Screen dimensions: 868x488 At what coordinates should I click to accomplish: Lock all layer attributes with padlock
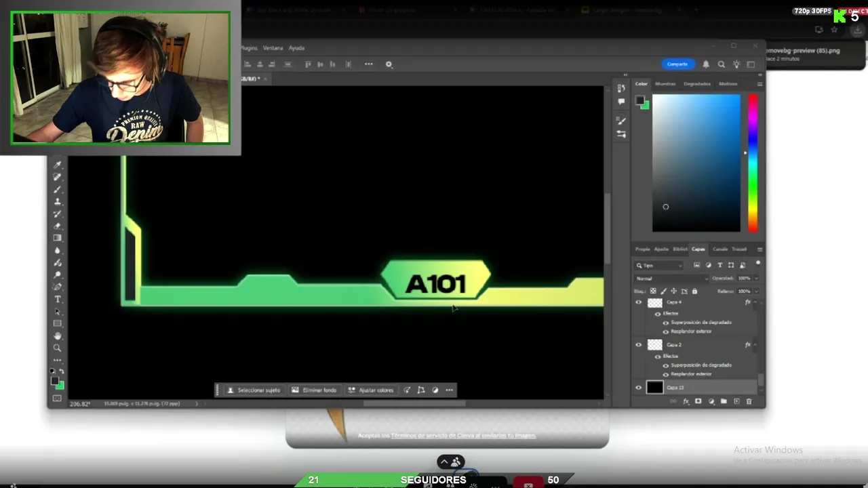pos(694,291)
